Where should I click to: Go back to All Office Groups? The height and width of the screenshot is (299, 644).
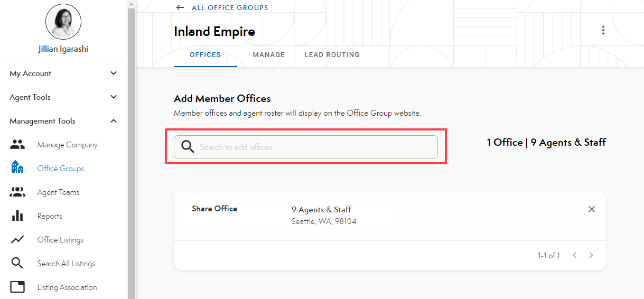(x=222, y=8)
